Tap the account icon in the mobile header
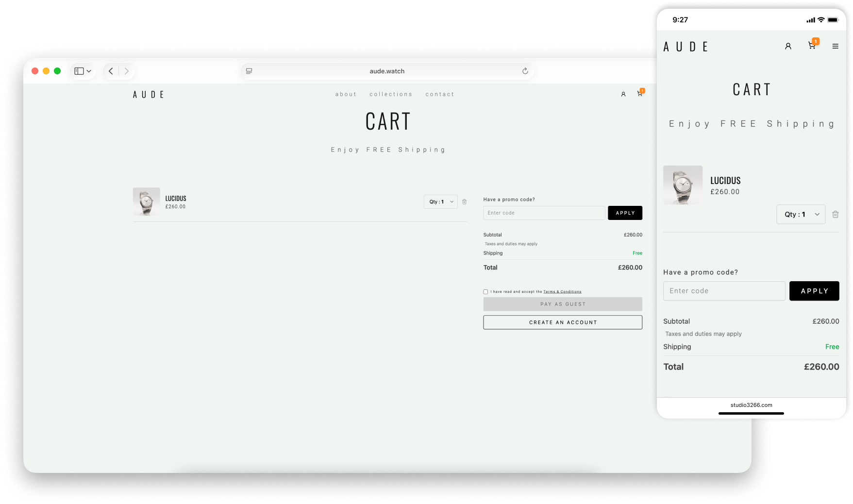 (x=788, y=46)
